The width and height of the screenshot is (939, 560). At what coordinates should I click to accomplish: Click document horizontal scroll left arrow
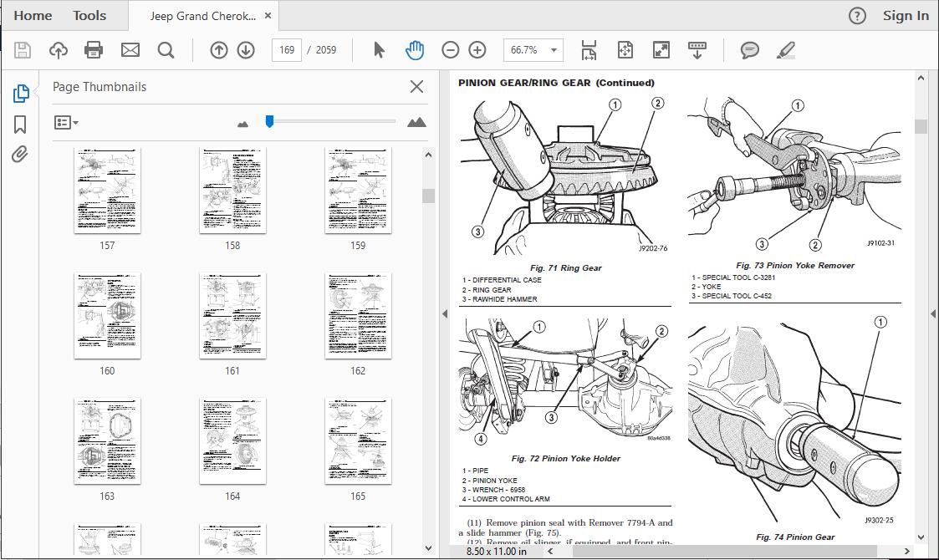point(550,551)
